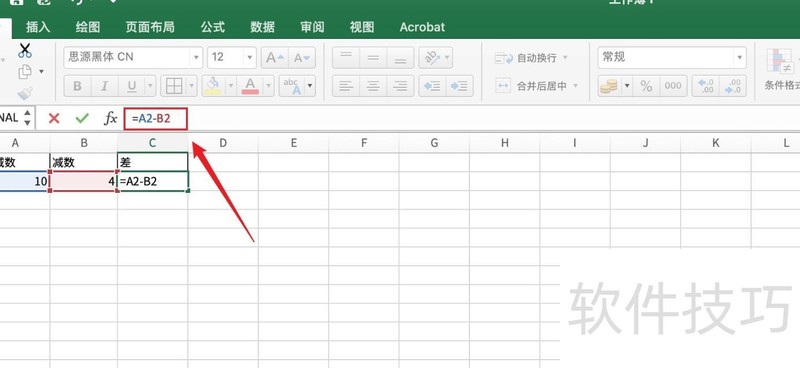Open borders dropdown arrow
The image size is (800, 368).
click(x=192, y=86)
